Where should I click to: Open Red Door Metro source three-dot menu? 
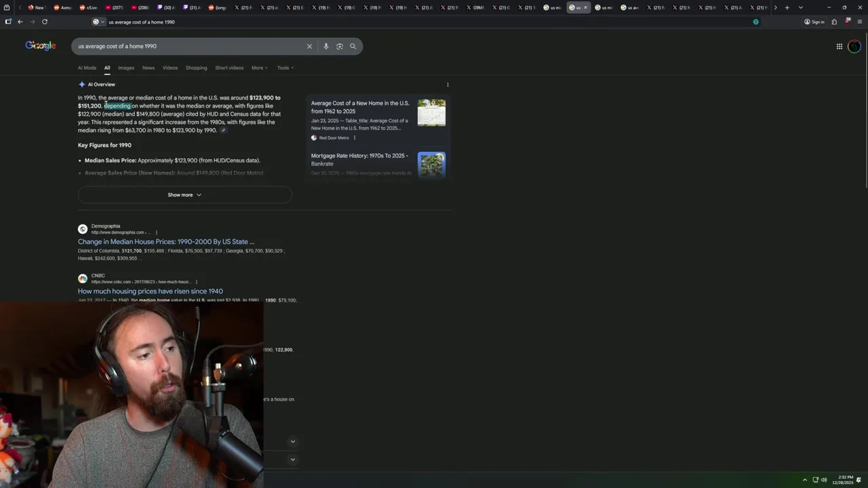coord(354,138)
